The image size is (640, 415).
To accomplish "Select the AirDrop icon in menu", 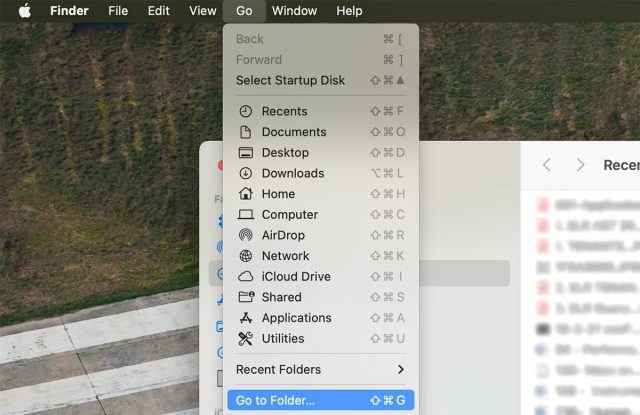I will point(245,235).
